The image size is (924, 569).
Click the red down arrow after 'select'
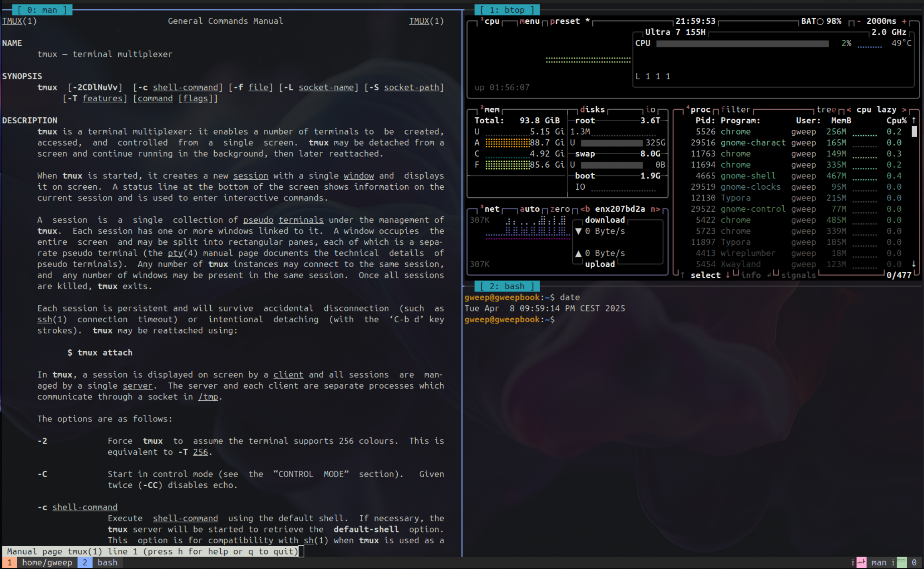(728, 275)
